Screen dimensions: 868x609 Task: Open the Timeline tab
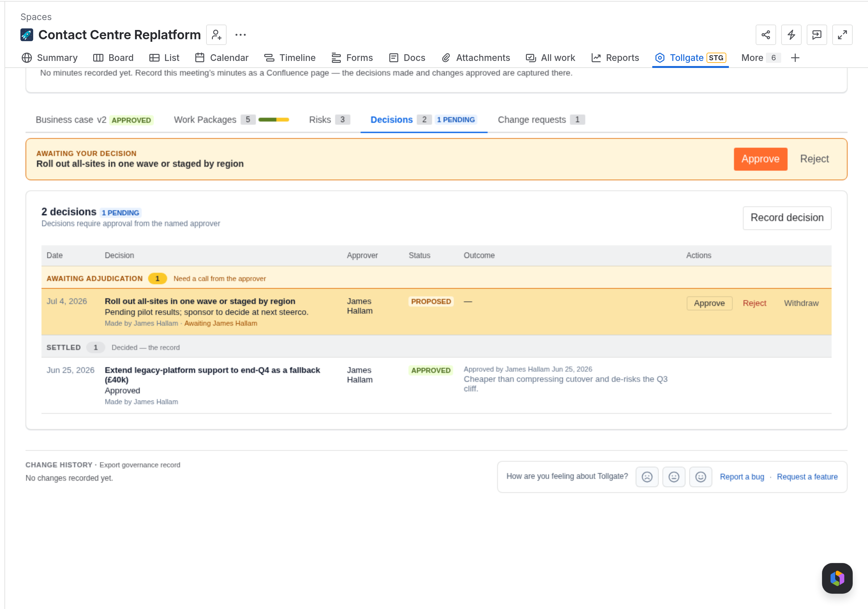[290, 58]
